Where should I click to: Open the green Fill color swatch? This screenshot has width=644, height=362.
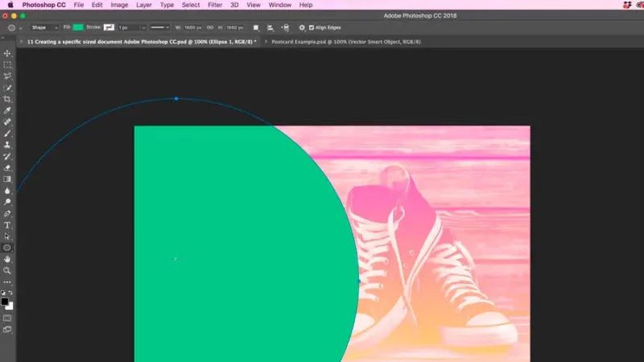click(78, 27)
